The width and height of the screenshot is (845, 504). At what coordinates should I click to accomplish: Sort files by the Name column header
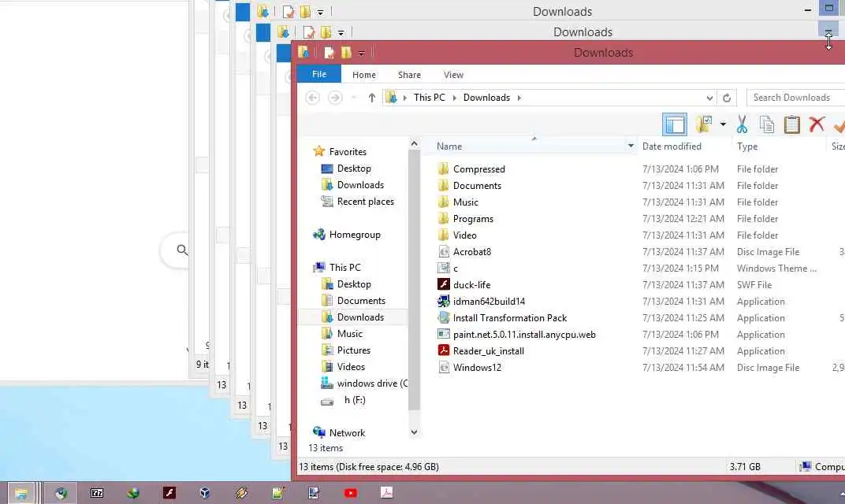(x=449, y=146)
